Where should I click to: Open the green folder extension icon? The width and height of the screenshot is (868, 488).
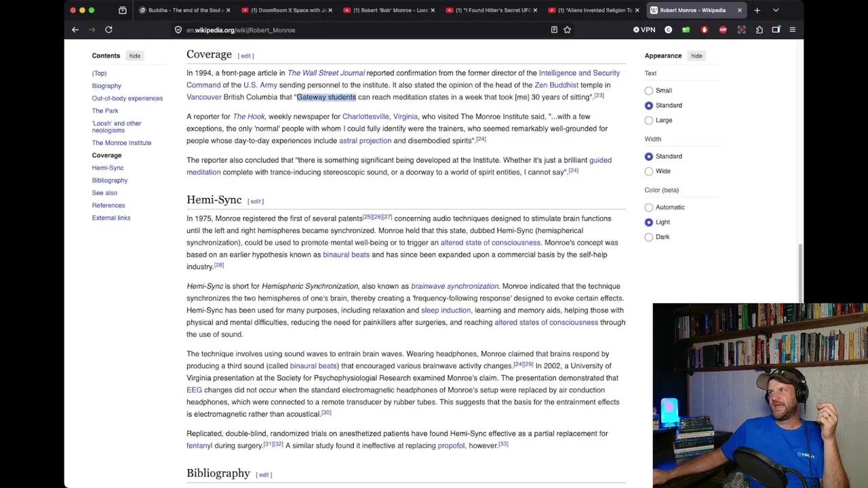coord(686,30)
